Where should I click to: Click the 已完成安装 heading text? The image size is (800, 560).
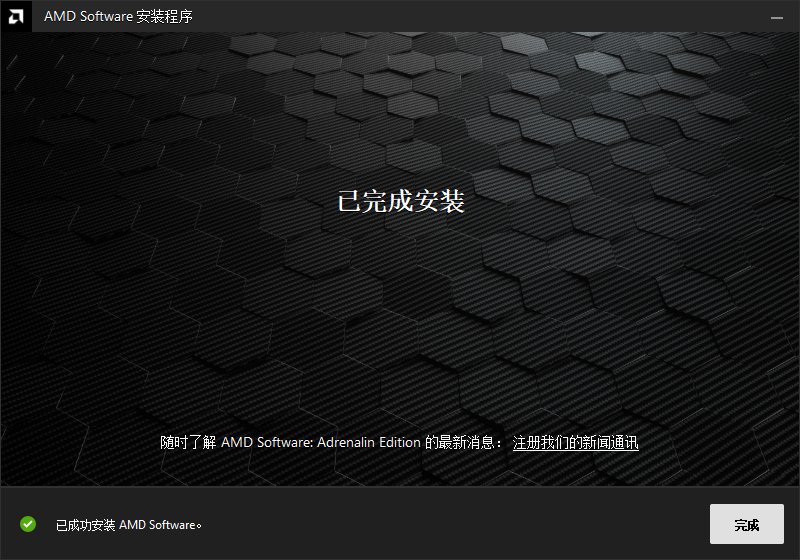[401, 201]
